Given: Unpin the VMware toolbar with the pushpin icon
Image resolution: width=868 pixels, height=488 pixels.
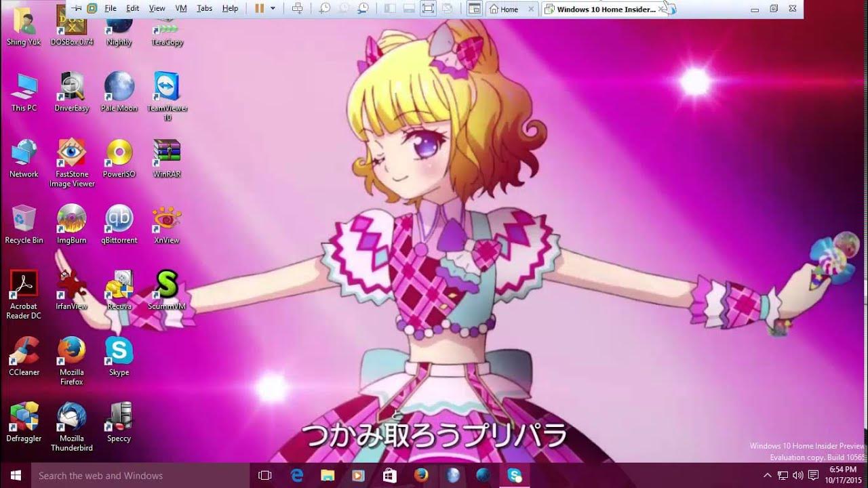Looking at the screenshot, I should pos(77,8).
